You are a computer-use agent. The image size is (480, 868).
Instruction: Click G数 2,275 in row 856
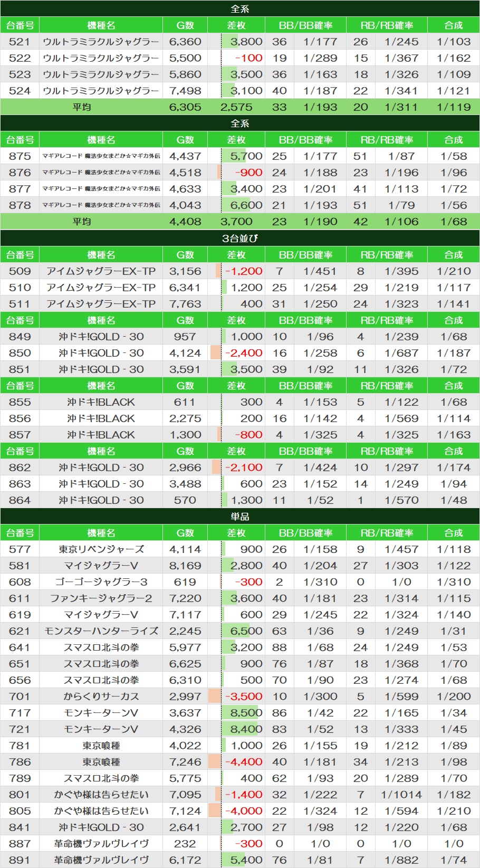[185, 418]
